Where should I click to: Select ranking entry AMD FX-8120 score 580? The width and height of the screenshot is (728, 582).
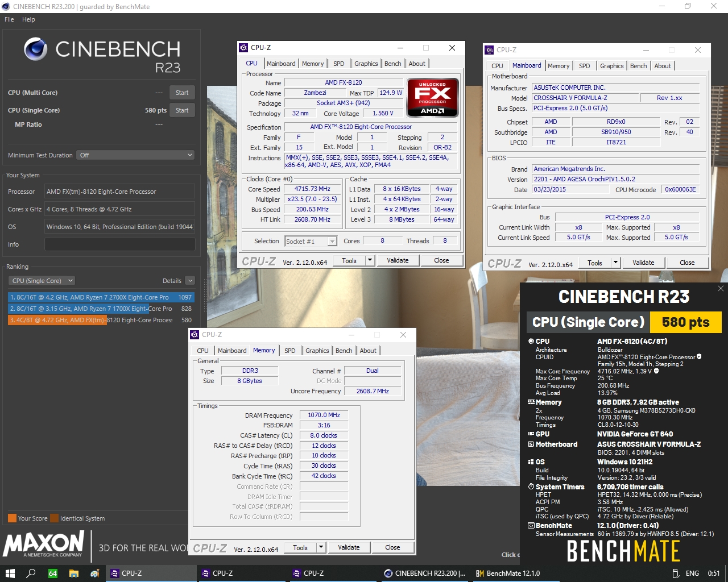101,320
